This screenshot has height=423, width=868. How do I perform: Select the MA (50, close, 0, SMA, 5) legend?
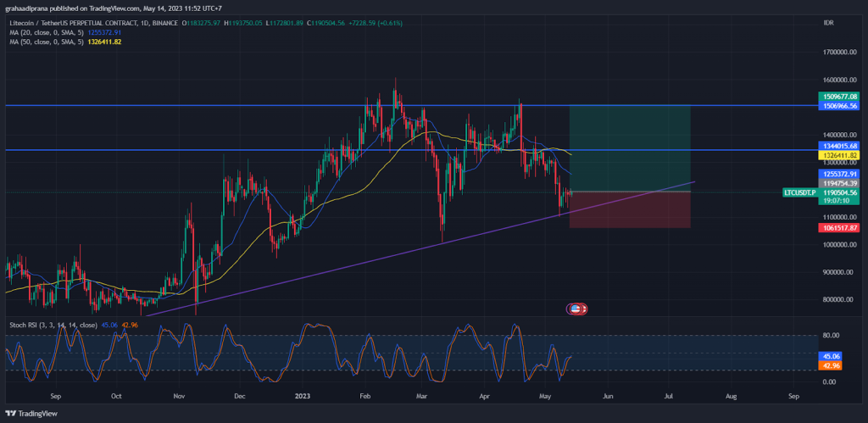click(47, 42)
